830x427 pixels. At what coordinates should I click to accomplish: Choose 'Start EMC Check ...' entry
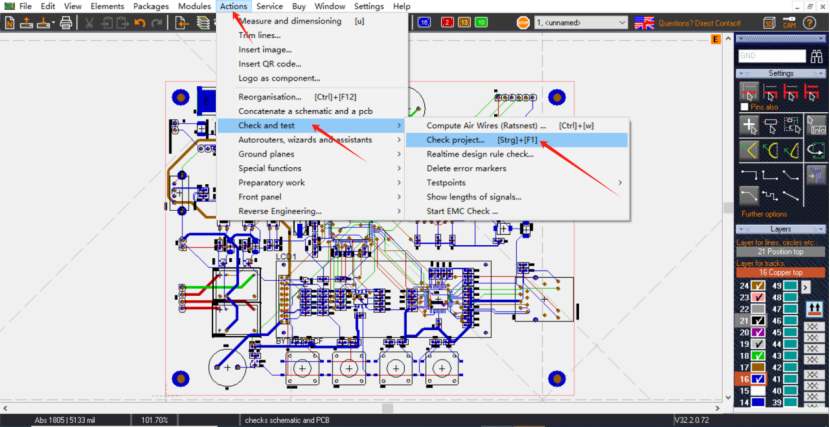click(517, 211)
